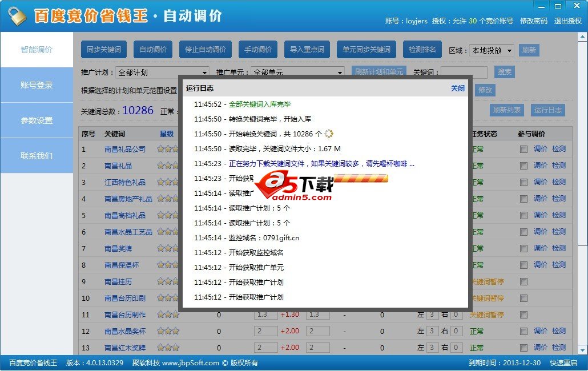Click 检测 link for row 1
This screenshot has width=588, height=371.
[559, 149]
